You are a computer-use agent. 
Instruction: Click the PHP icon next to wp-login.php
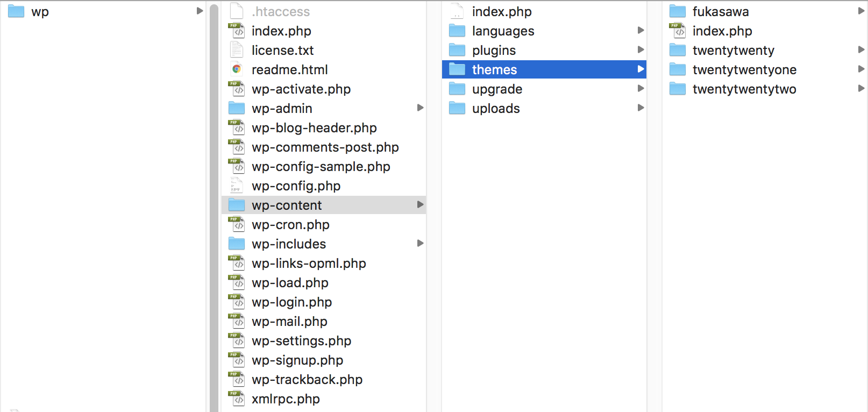pyautogui.click(x=237, y=302)
